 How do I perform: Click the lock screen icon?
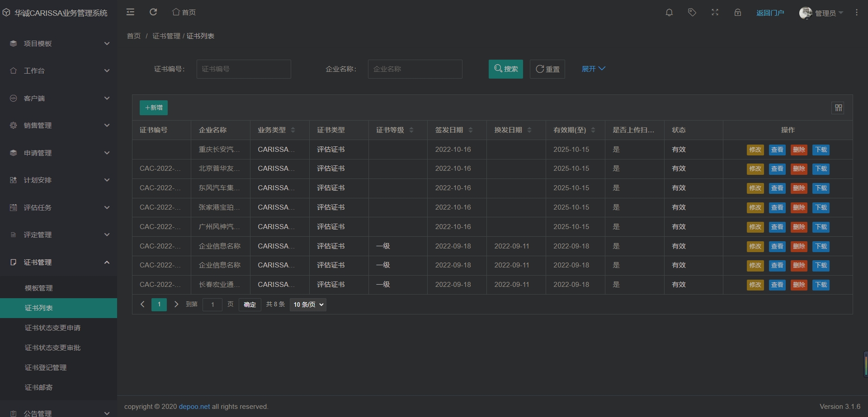click(737, 13)
